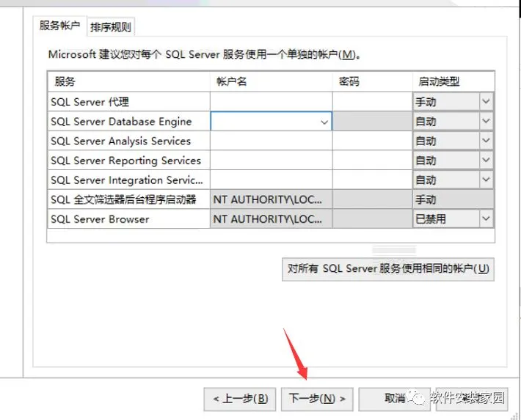Click the 启动类型 column header

pos(453,81)
